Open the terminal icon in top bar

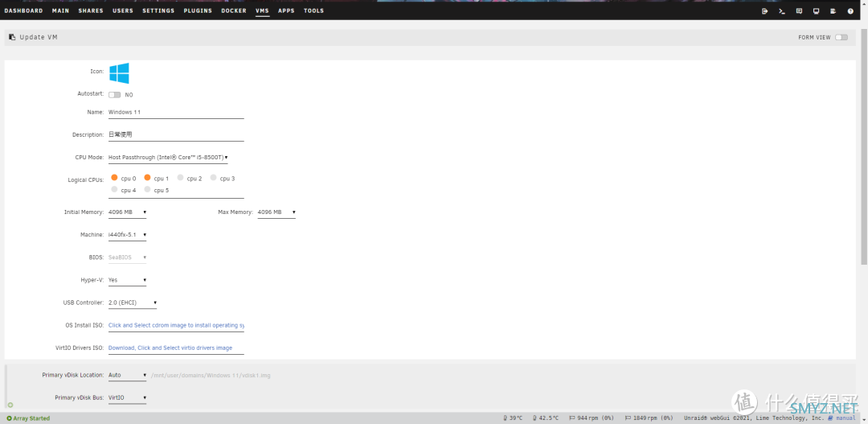[x=782, y=11]
